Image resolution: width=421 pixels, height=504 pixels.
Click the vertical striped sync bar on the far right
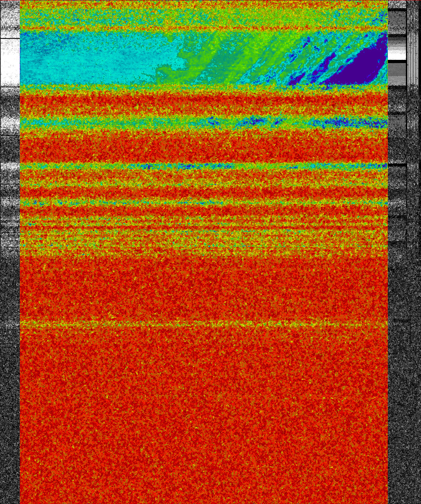[413, 121]
